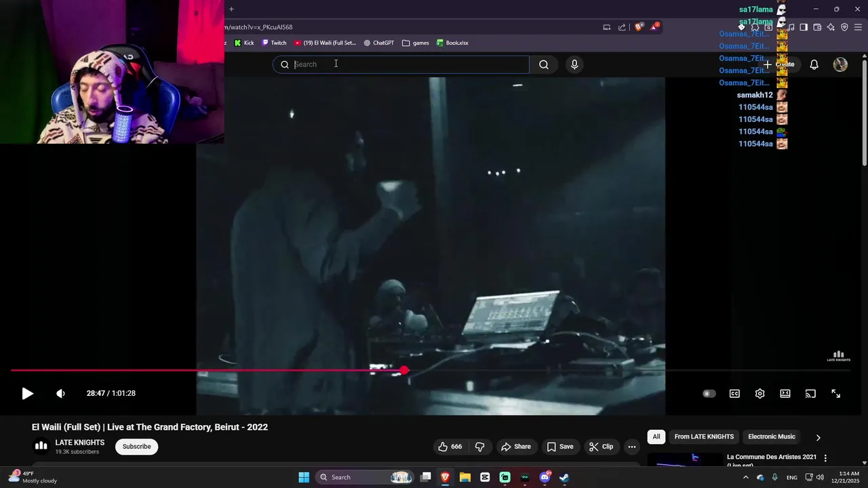Open the Windows Start menu
This screenshot has width=868, height=488.
pyautogui.click(x=304, y=477)
